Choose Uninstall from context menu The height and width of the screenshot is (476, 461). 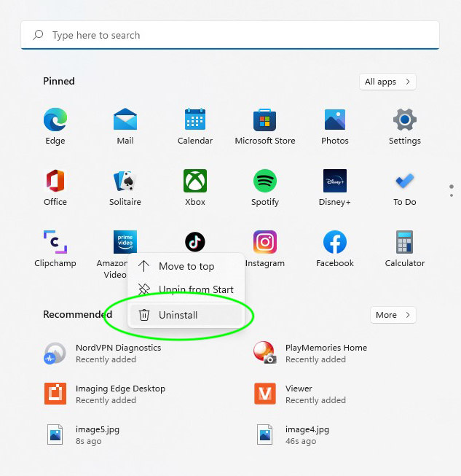186,315
